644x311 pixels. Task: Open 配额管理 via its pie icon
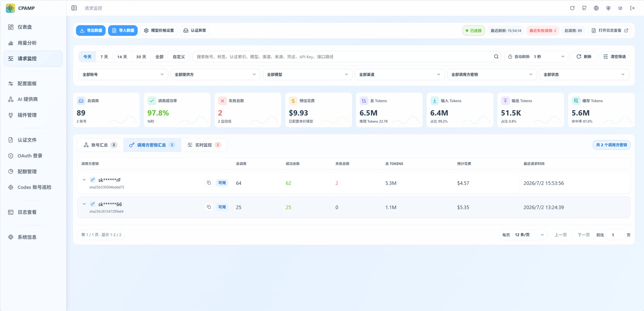pos(11,172)
